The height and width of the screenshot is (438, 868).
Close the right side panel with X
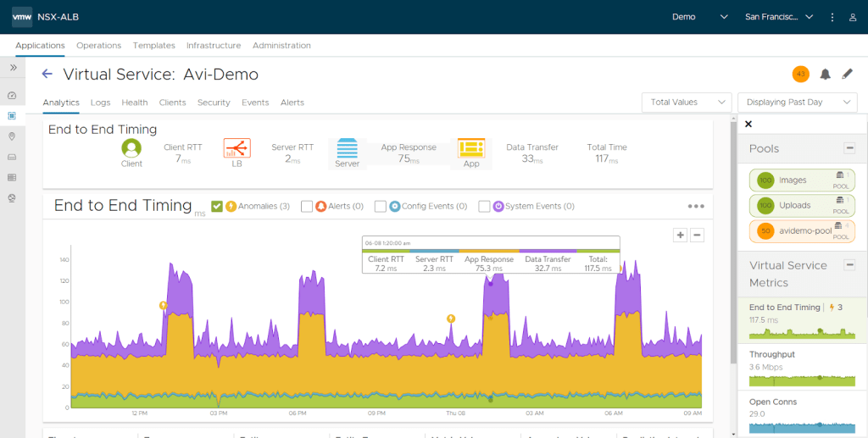[748, 125]
